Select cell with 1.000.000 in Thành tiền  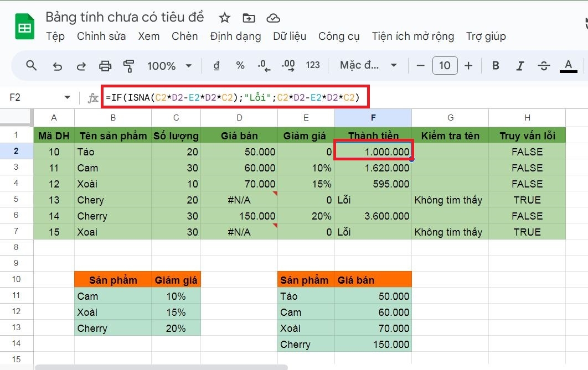(373, 152)
